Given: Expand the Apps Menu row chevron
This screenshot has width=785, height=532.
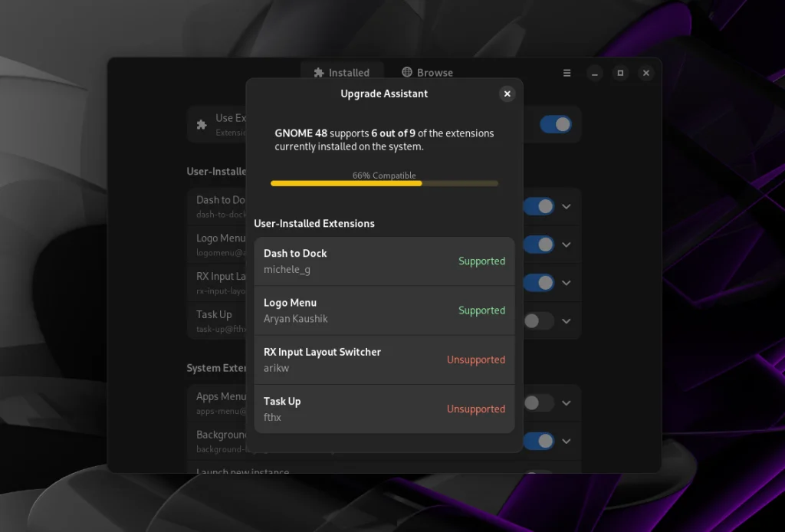Looking at the screenshot, I should 567,403.
